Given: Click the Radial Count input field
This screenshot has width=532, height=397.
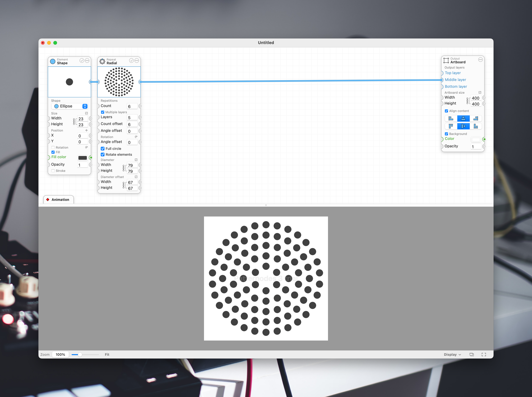Looking at the screenshot, I should (x=132, y=106).
